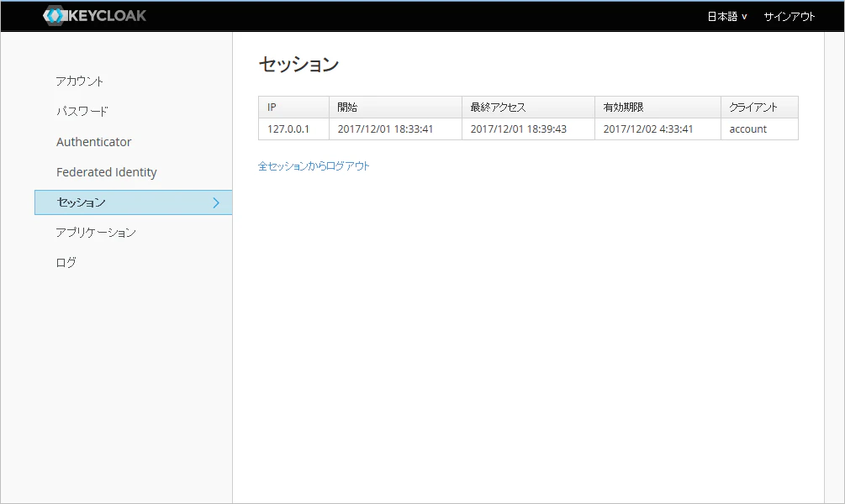Go to the ログ sidebar page
Screen dimensions: 845x504
coord(66,263)
